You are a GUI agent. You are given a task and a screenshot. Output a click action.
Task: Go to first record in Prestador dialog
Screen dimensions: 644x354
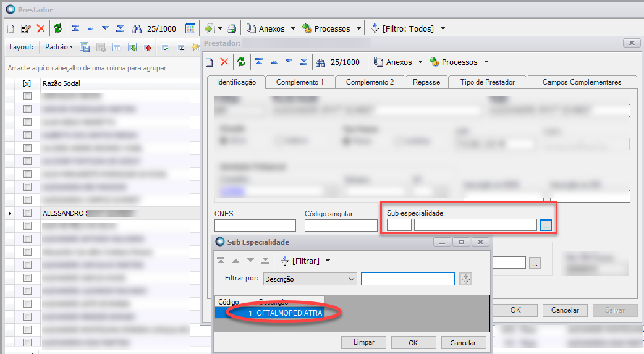tap(259, 62)
